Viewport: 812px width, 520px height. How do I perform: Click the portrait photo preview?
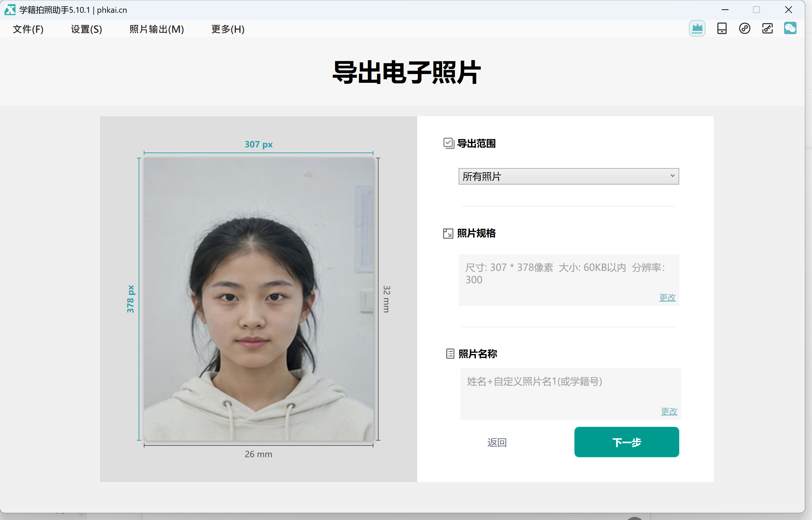[258, 299]
